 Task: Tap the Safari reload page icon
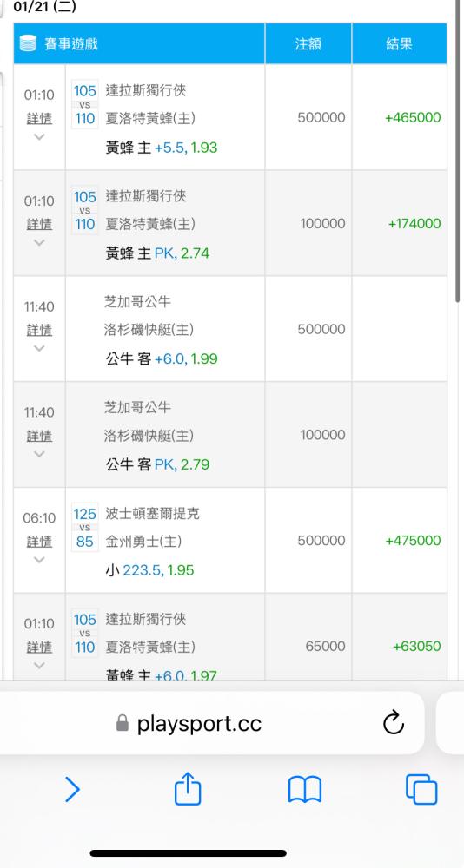393,723
